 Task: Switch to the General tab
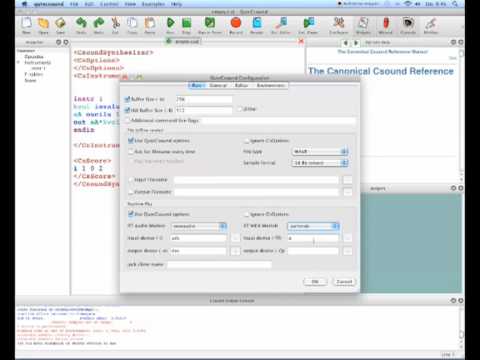pyautogui.click(x=218, y=86)
